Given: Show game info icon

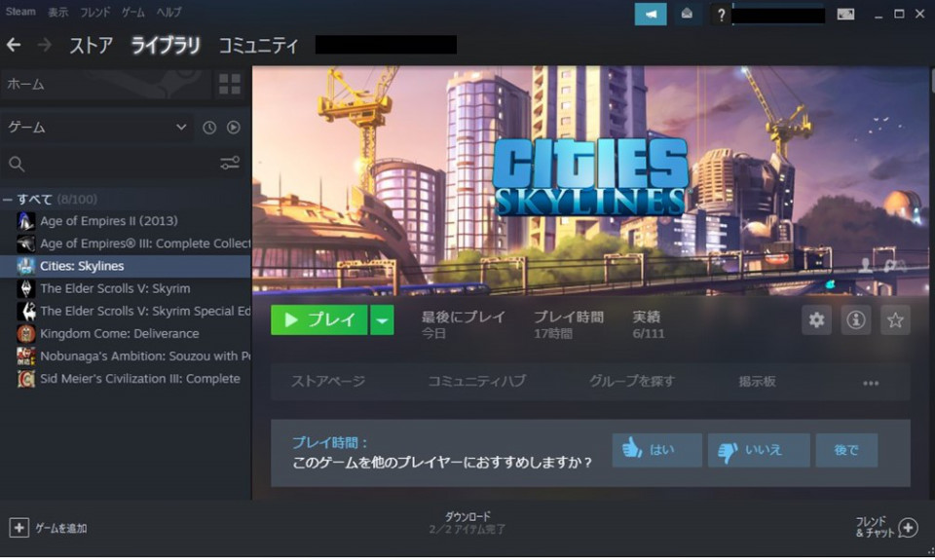Looking at the screenshot, I should [x=856, y=320].
